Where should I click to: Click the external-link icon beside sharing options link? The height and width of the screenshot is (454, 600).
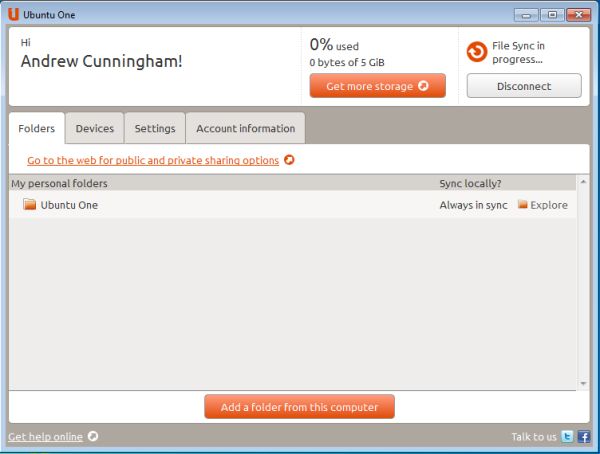click(289, 160)
